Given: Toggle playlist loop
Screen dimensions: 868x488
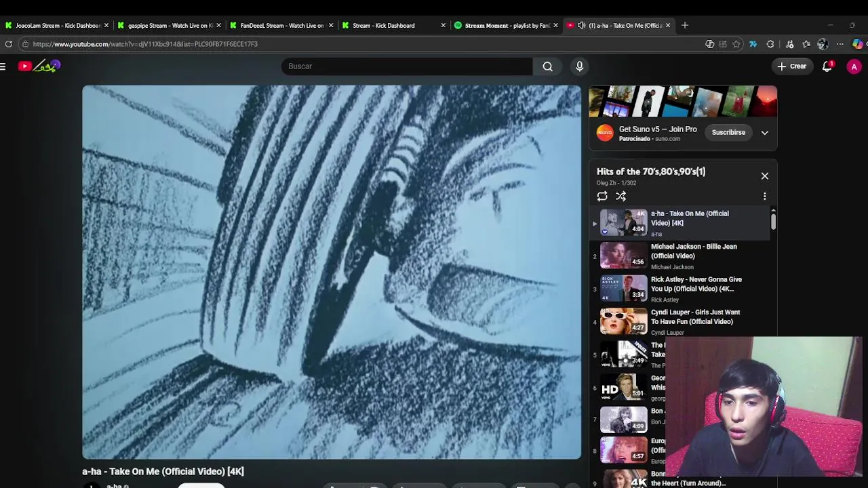Looking at the screenshot, I should [602, 196].
